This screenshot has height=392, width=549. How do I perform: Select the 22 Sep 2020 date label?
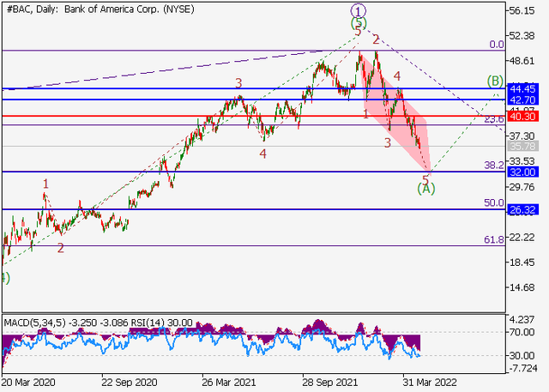point(130,383)
